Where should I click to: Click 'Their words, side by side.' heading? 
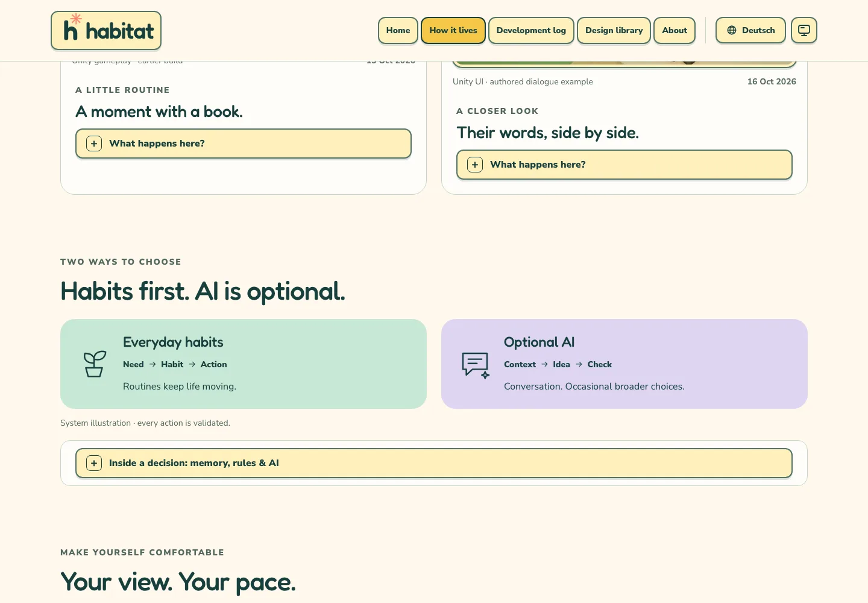click(x=547, y=133)
